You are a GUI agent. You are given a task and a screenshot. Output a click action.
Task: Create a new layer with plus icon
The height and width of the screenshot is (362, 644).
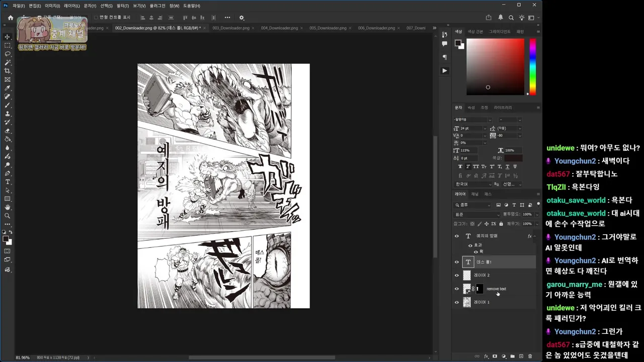[x=521, y=356]
